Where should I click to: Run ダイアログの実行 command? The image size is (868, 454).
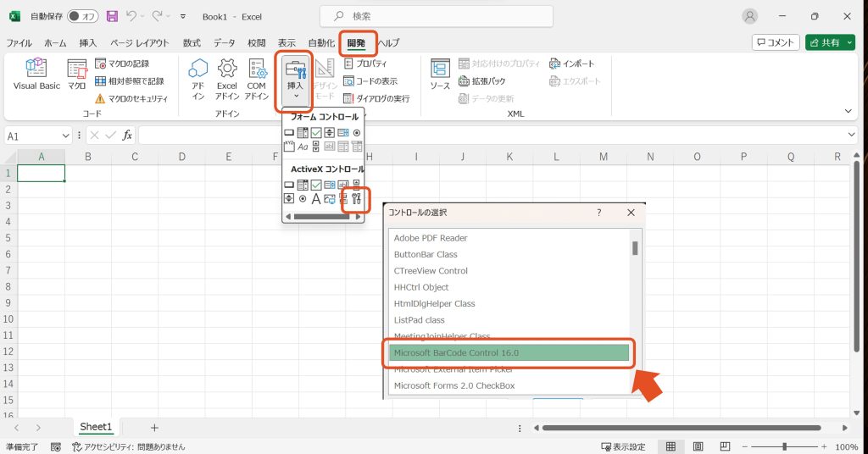pyautogui.click(x=376, y=98)
